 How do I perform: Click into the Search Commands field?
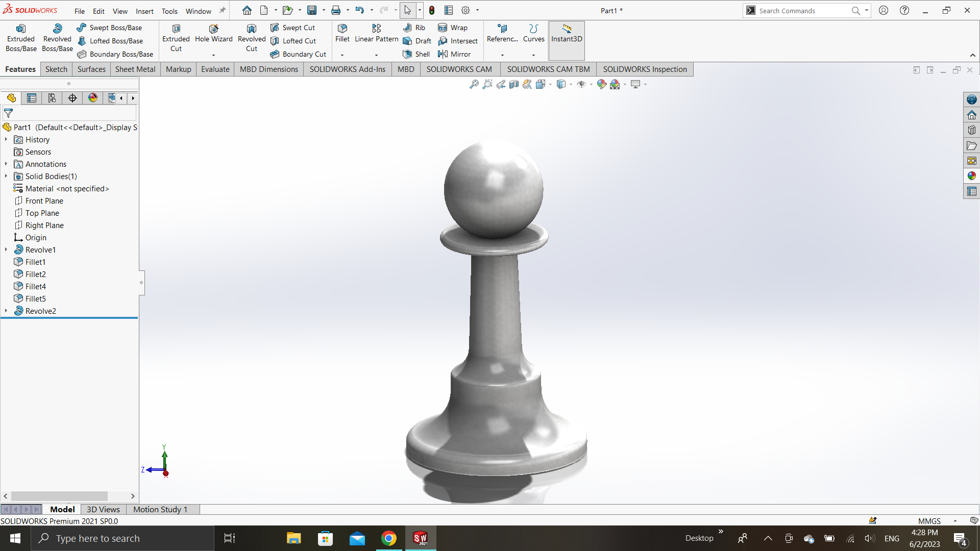pos(801,11)
